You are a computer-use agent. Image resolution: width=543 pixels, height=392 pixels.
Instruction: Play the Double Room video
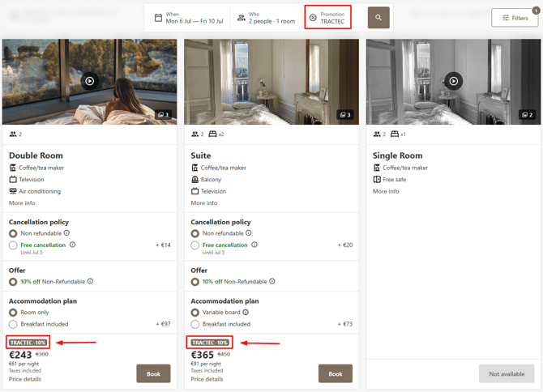pyautogui.click(x=90, y=81)
